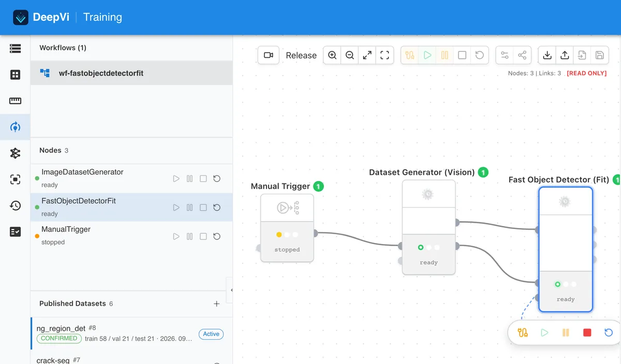
Task: Pause the ManualTrigger node
Action: pos(189,236)
